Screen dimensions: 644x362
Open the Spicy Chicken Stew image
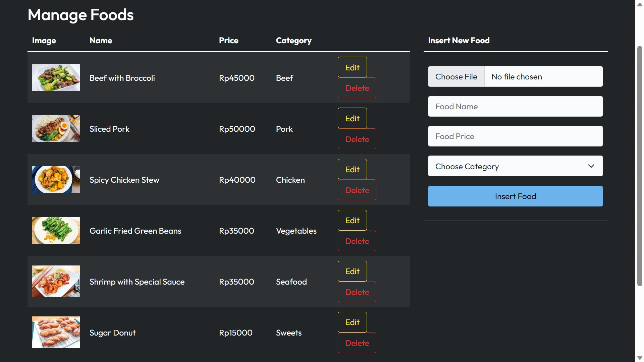tap(56, 180)
